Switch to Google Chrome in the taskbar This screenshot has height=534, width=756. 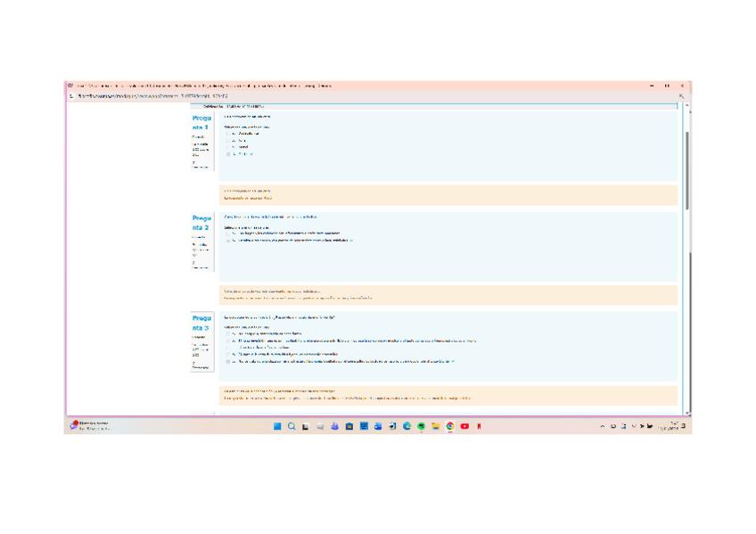point(450,426)
